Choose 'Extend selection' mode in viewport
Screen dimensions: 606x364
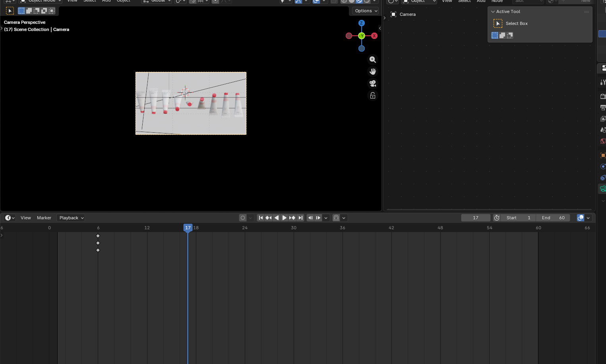(x=29, y=11)
